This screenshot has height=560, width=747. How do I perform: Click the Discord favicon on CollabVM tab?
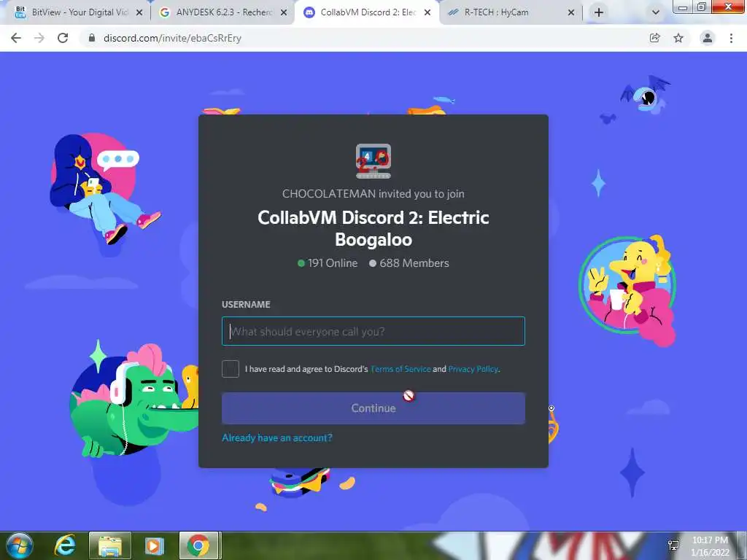point(309,12)
